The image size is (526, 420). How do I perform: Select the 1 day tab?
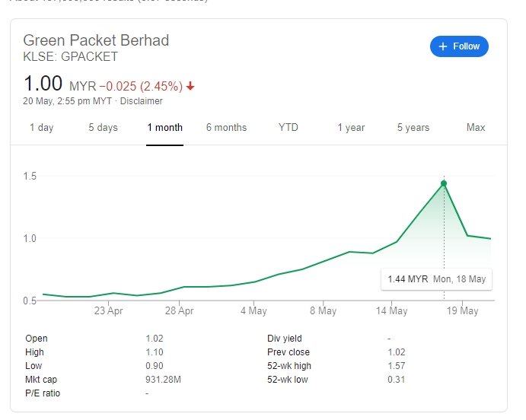click(41, 128)
